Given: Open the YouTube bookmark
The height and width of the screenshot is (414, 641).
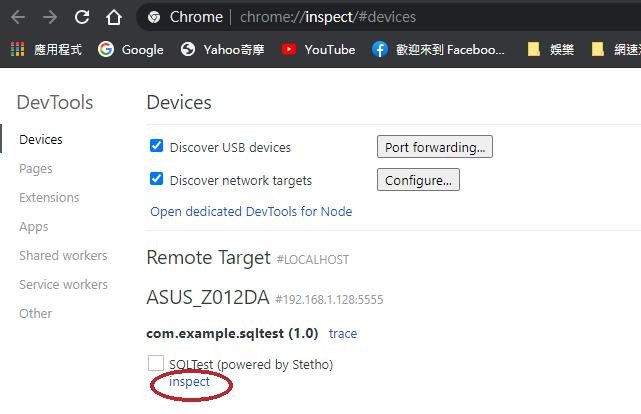Looking at the screenshot, I should coord(318,49).
